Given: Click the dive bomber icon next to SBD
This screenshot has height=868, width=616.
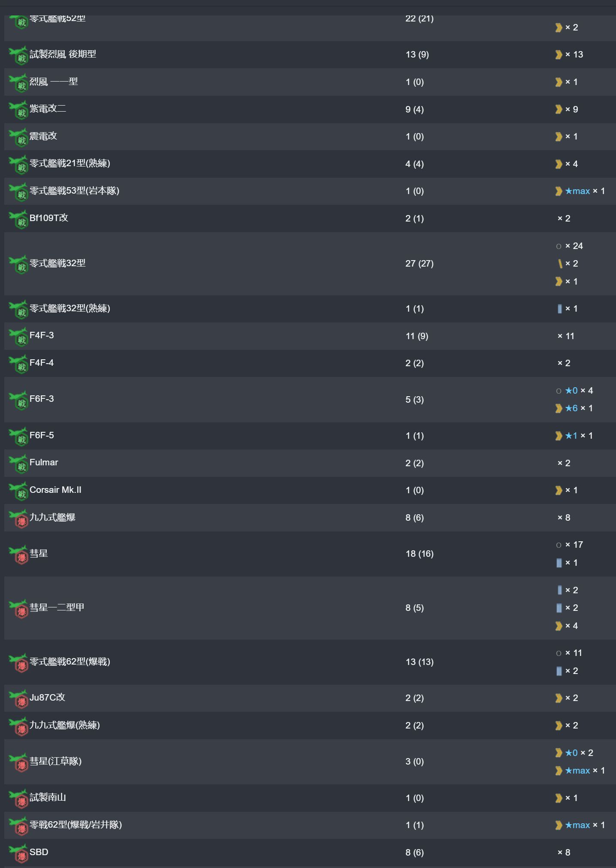Looking at the screenshot, I should [18, 853].
